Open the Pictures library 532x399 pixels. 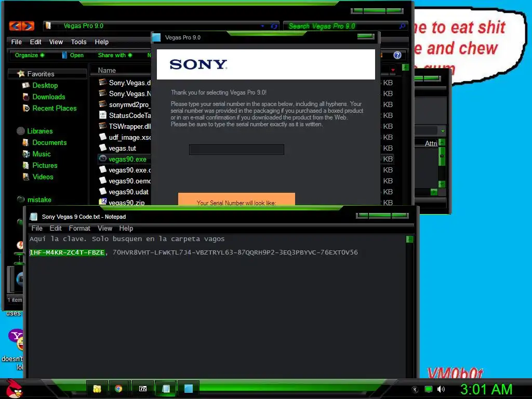pos(45,166)
